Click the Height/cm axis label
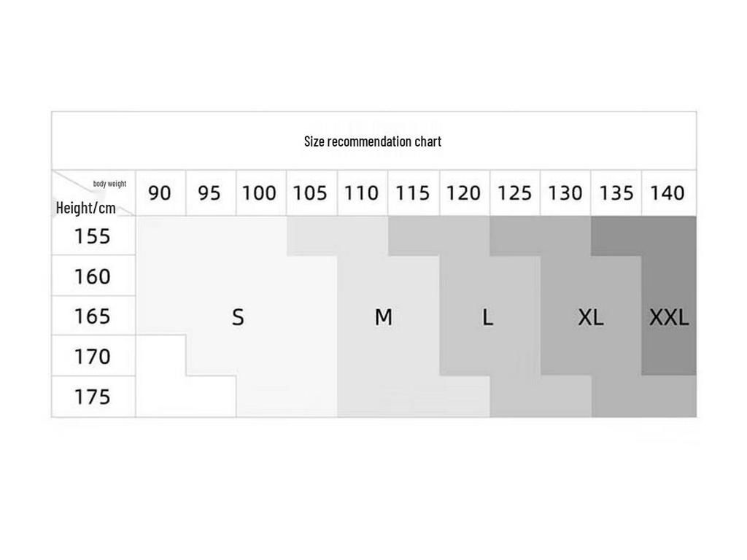 [x=86, y=208]
